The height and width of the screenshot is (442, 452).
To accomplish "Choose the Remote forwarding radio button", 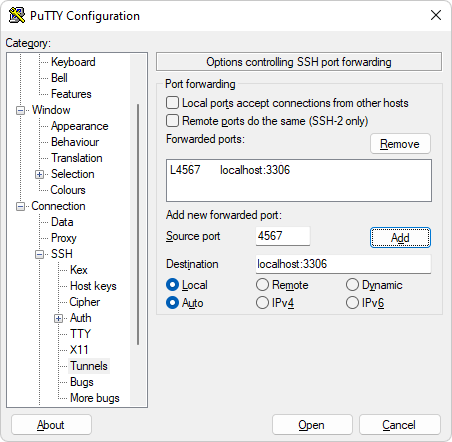I will (262, 285).
